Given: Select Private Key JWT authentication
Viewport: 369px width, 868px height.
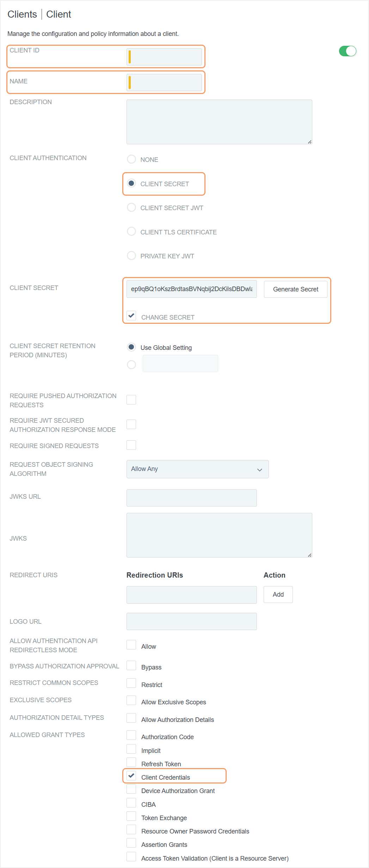Looking at the screenshot, I should 131,256.
